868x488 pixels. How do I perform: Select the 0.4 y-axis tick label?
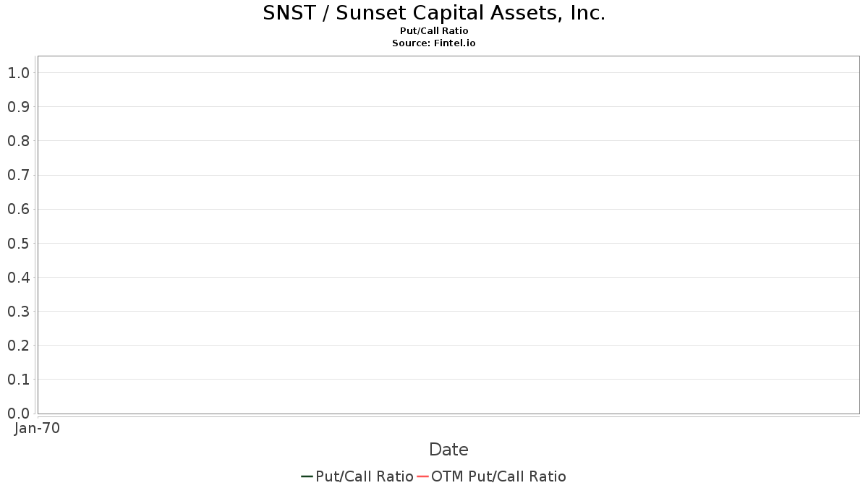pyautogui.click(x=18, y=278)
